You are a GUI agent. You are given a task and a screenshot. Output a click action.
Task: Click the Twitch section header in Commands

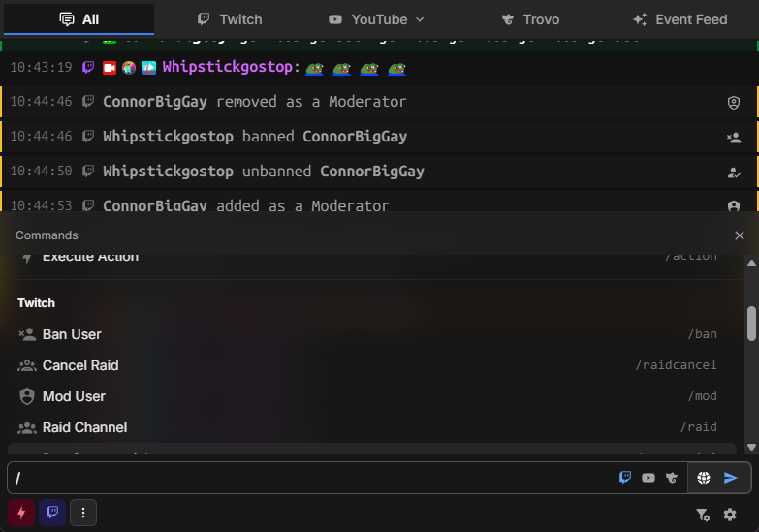[36, 303]
